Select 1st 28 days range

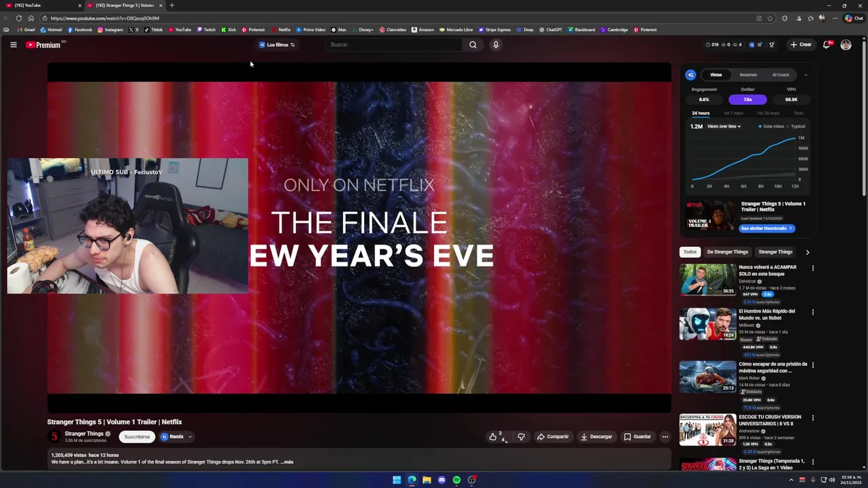(x=768, y=113)
